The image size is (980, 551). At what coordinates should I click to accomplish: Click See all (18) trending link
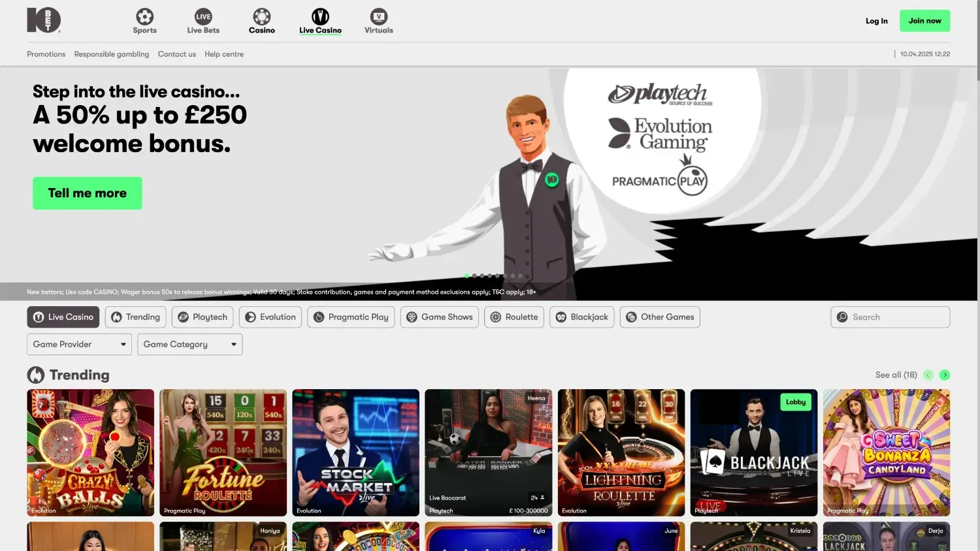[x=896, y=375]
